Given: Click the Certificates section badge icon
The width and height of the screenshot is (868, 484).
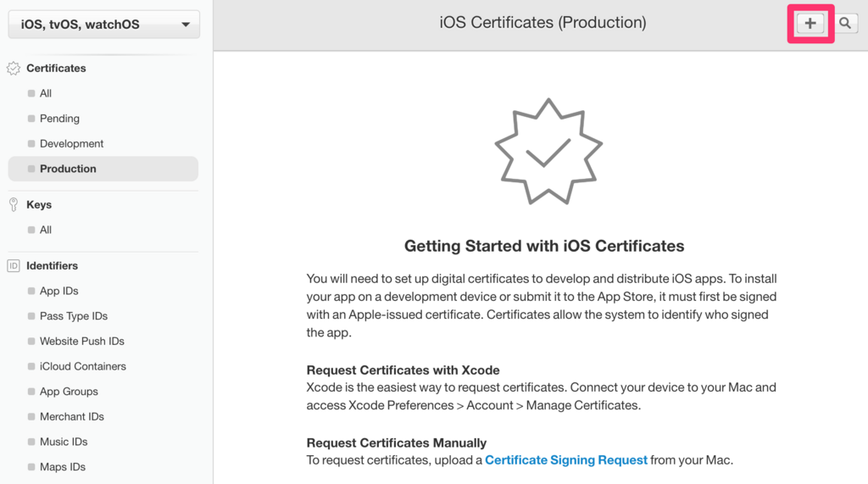Looking at the screenshot, I should click(14, 68).
